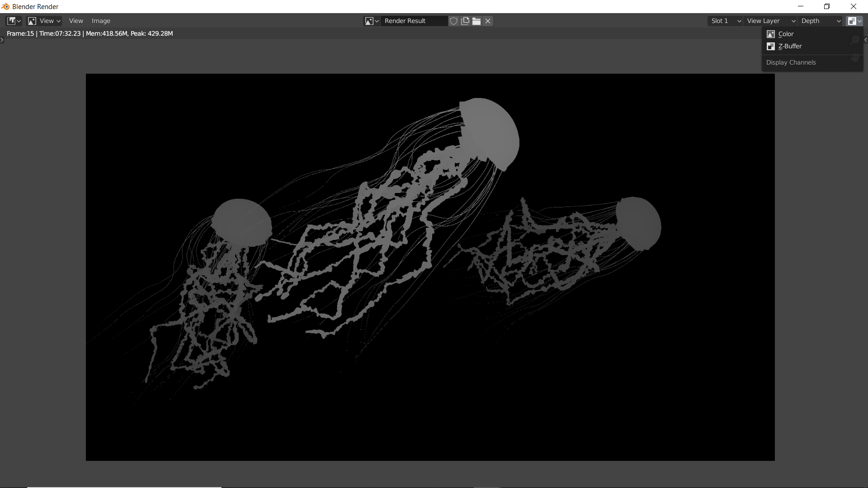This screenshot has height=488, width=868.
Task: Toggle fake user shield icon
Action: click(x=453, y=21)
